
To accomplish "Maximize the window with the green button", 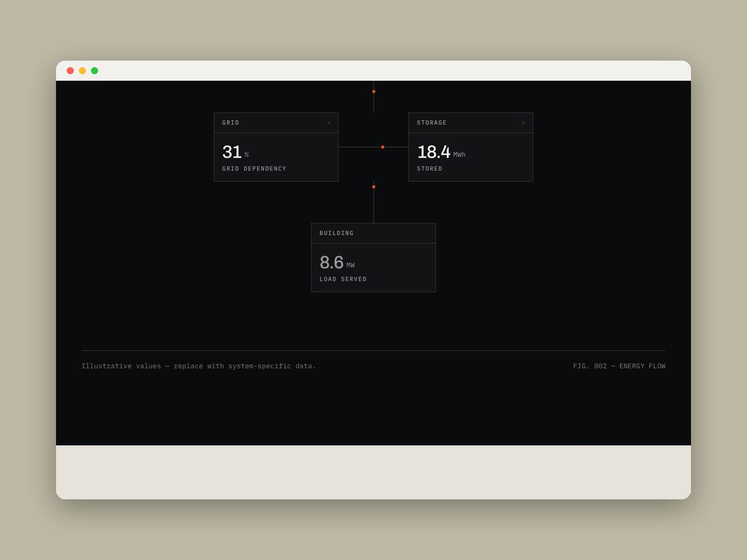I will tap(95, 71).
